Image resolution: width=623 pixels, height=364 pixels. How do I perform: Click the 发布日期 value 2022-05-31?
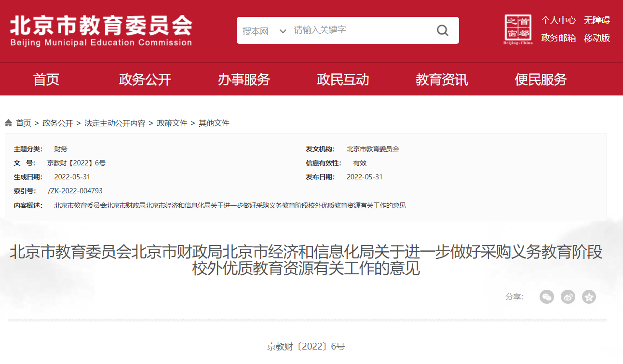coord(365,177)
